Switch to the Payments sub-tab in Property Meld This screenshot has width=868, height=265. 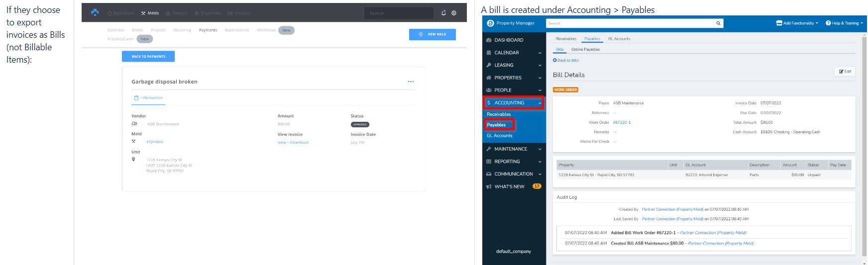[208, 30]
